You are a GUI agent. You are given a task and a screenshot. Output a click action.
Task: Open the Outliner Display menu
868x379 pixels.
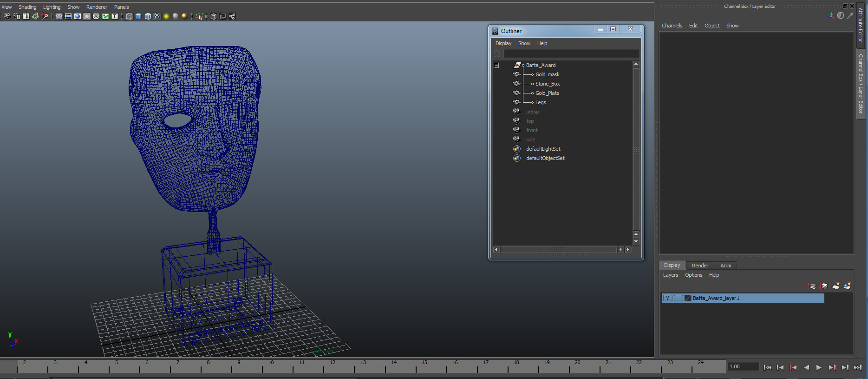(503, 43)
